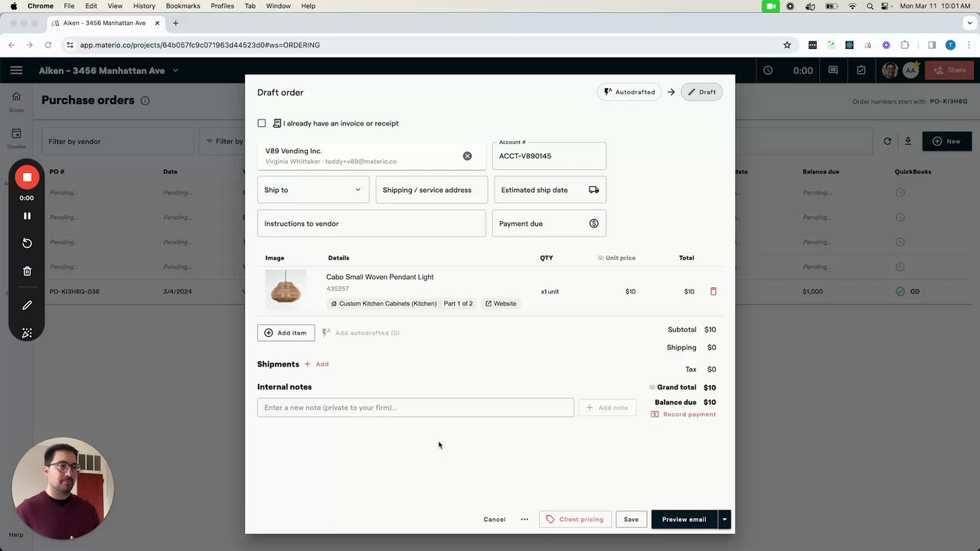Click the Share button

949,70
